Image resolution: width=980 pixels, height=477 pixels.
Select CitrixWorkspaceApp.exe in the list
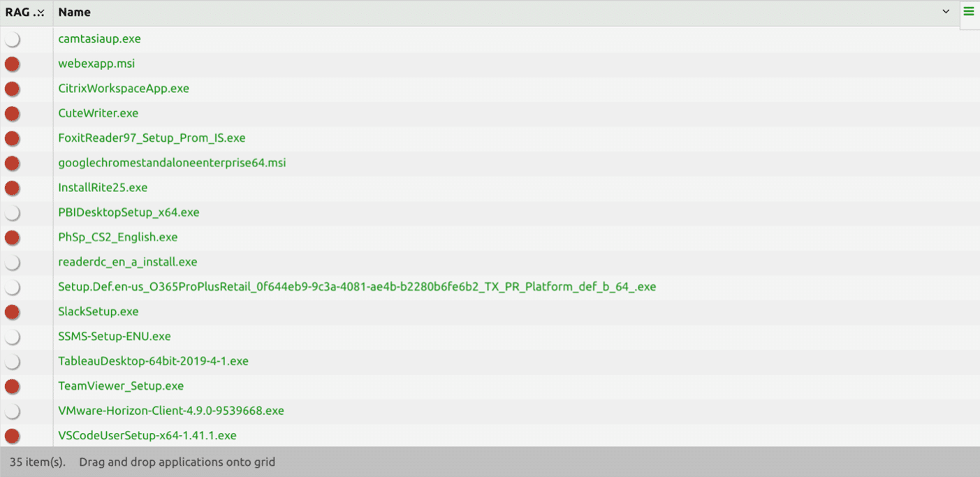tap(124, 89)
